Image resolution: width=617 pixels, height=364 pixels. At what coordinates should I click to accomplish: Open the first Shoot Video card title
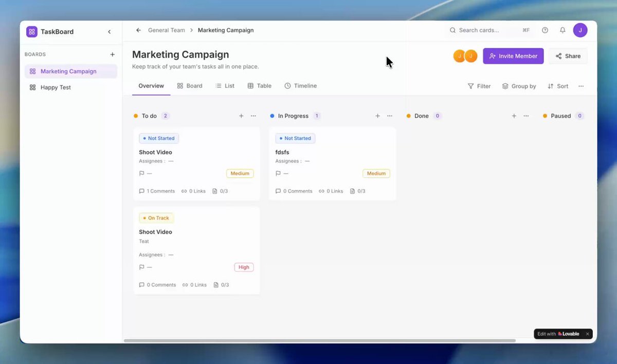pos(155,152)
